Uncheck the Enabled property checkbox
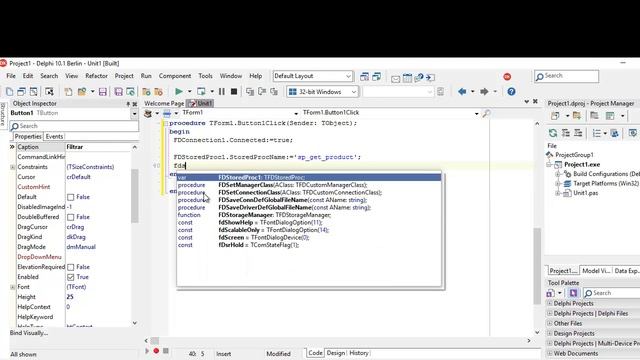Viewport: 640px width, 360px height. (x=71, y=277)
